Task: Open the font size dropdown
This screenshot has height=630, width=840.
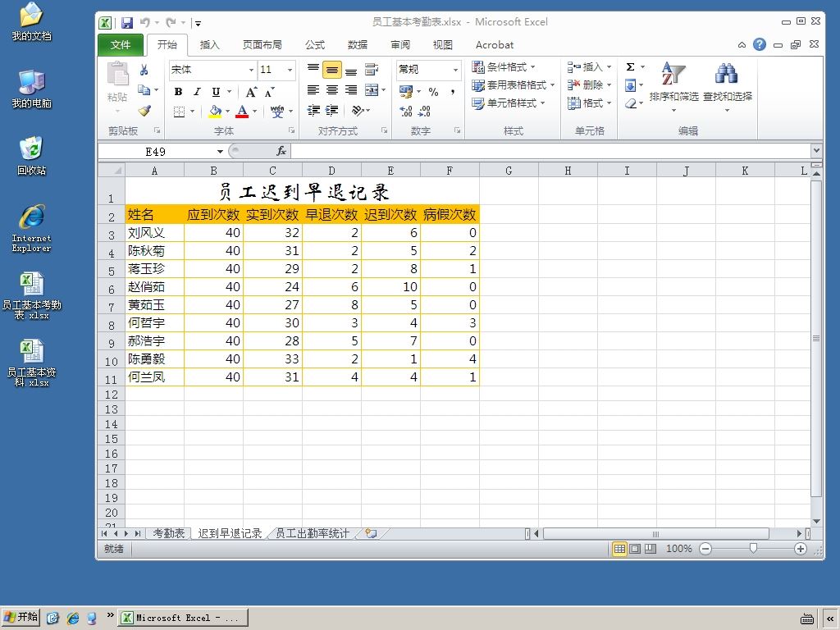Action: click(x=290, y=70)
